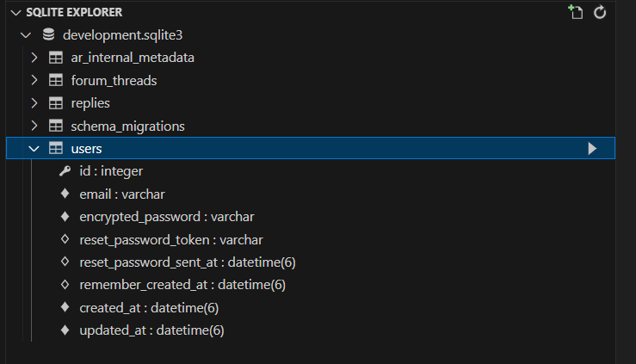The image size is (636, 364).
Task: Select the encrypted_password column entry
Action: point(166,217)
